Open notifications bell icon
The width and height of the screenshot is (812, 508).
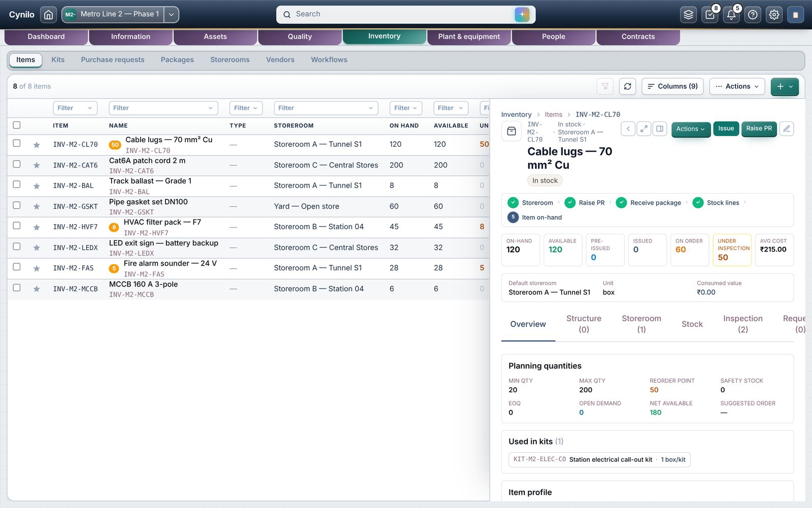pyautogui.click(x=731, y=15)
